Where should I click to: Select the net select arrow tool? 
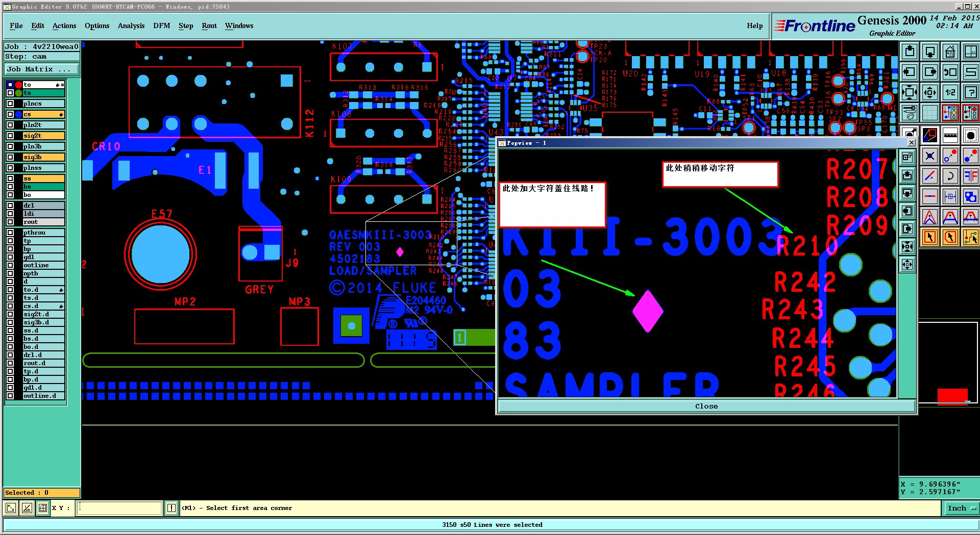[970, 237]
